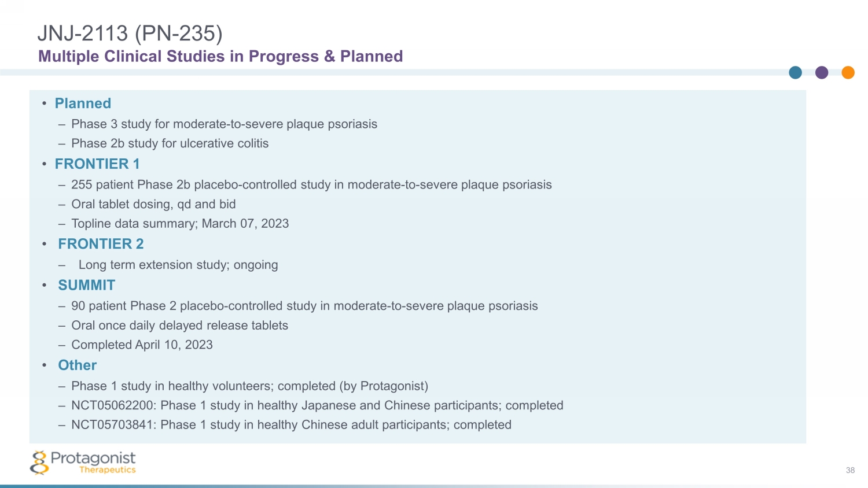Click the Completed April 10, 2023 line
868x488 pixels.
[x=142, y=345]
